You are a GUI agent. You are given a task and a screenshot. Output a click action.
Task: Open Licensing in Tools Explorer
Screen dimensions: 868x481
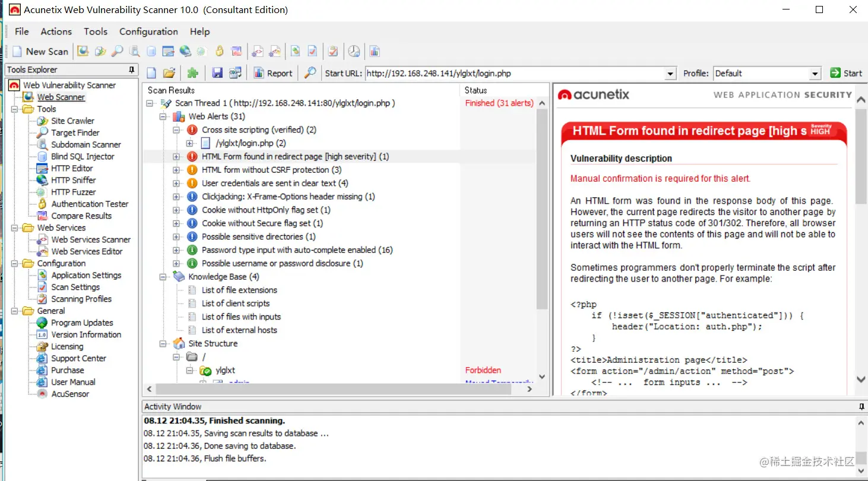pos(67,346)
